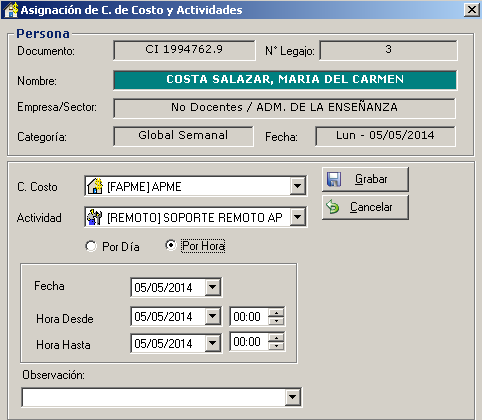Select the Por Hora radio option
This screenshot has width=482, height=420.
(x=171, y=246)
